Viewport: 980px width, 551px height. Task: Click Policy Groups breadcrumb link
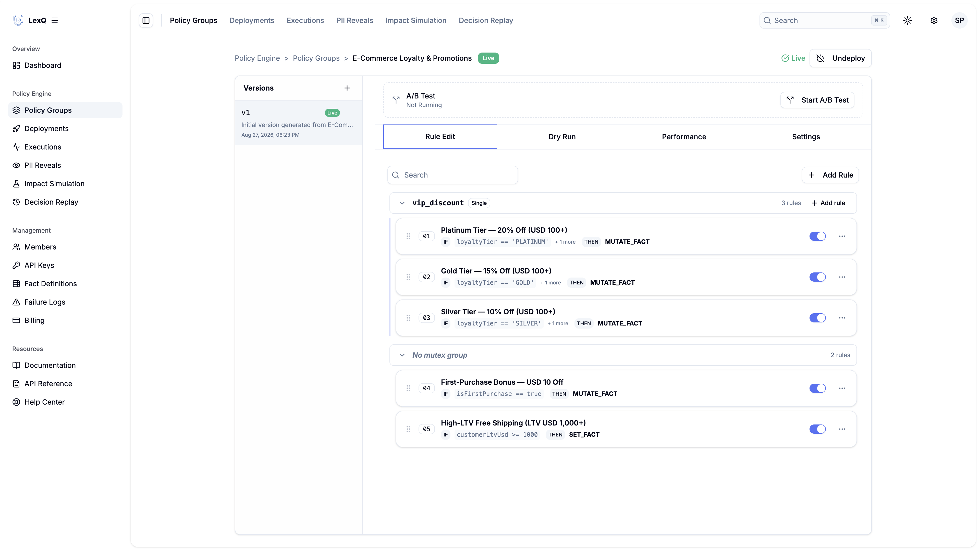click(316, 58)
